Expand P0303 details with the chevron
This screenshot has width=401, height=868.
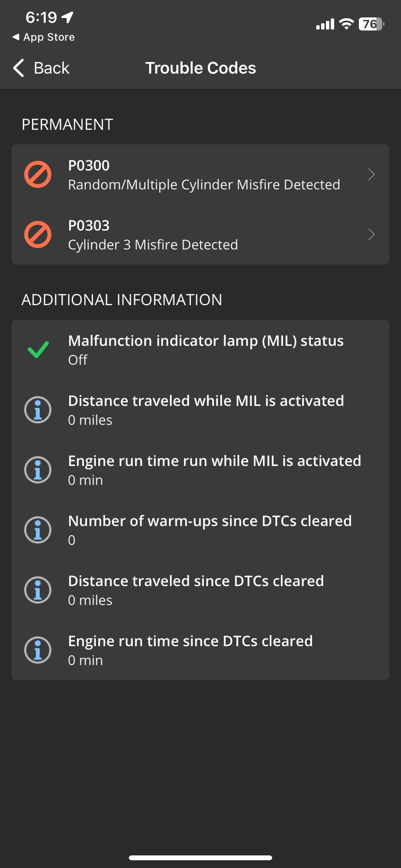[x=371, y=234]
